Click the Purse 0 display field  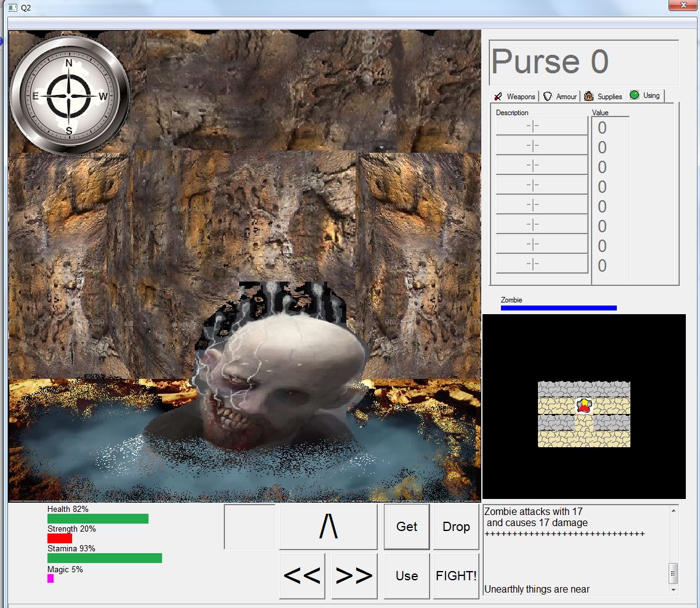click(x=583, y=62)
